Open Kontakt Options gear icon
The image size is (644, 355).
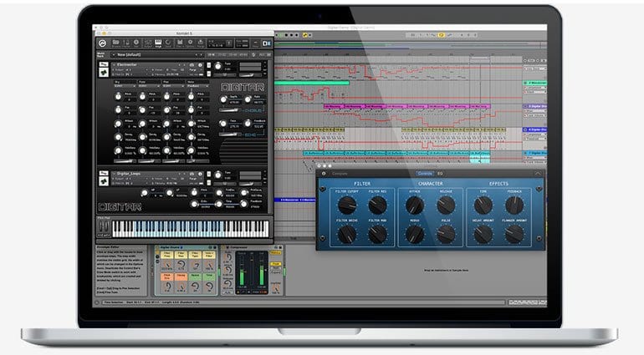[x=190, y=43]
